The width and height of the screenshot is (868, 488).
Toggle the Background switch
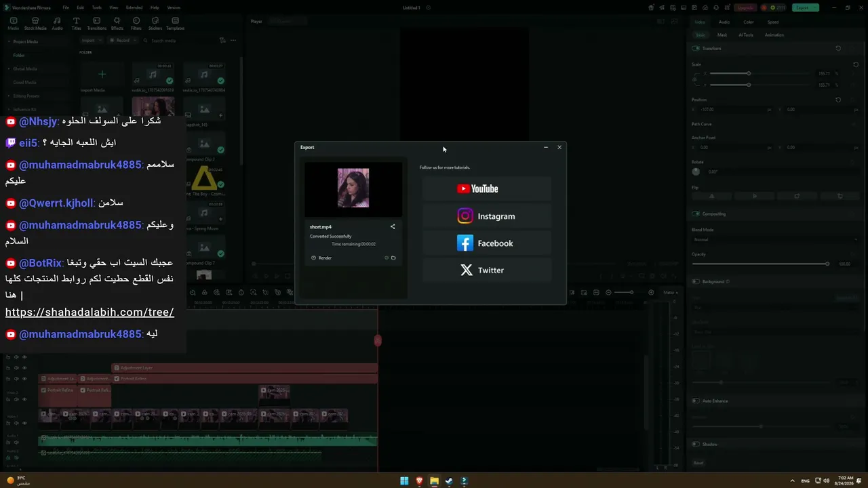(x=696, y=281)
